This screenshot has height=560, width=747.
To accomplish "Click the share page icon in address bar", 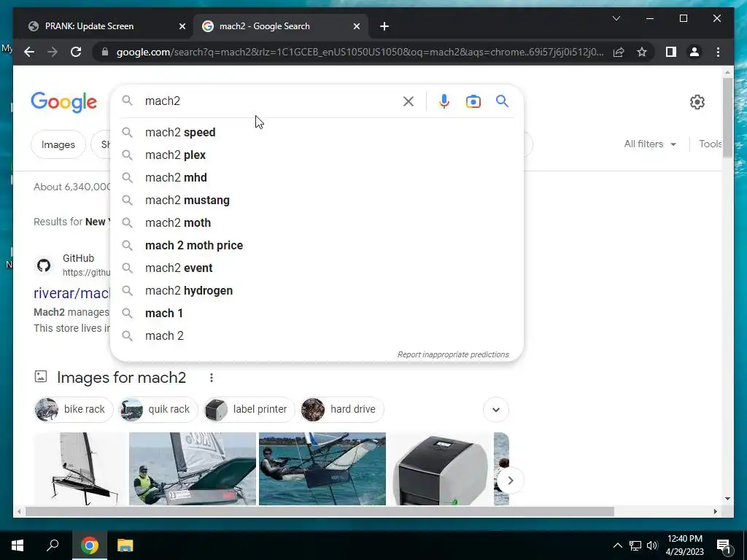I will click(619, 52).
